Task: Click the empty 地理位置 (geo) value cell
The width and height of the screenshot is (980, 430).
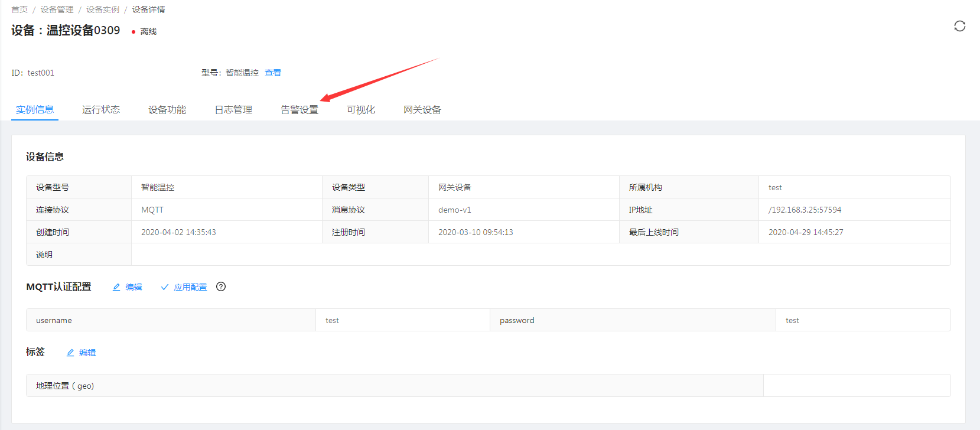Action: point(857,386)
